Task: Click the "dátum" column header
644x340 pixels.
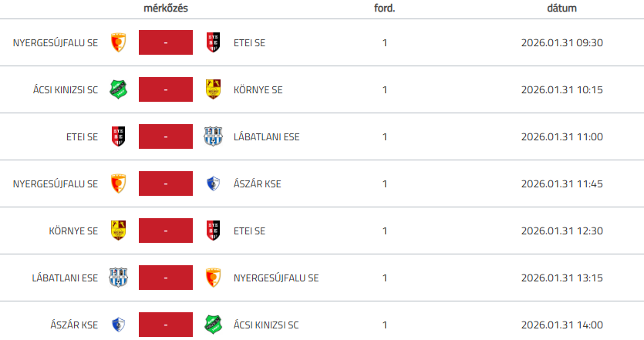Action: point(561,8)
